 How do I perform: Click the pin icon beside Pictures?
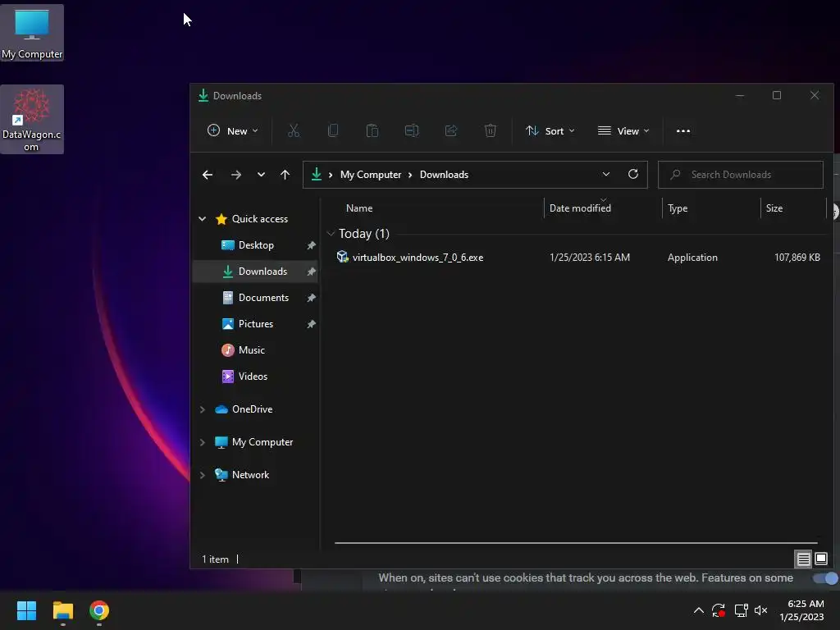pyautogui.click(x=311, y=324)
